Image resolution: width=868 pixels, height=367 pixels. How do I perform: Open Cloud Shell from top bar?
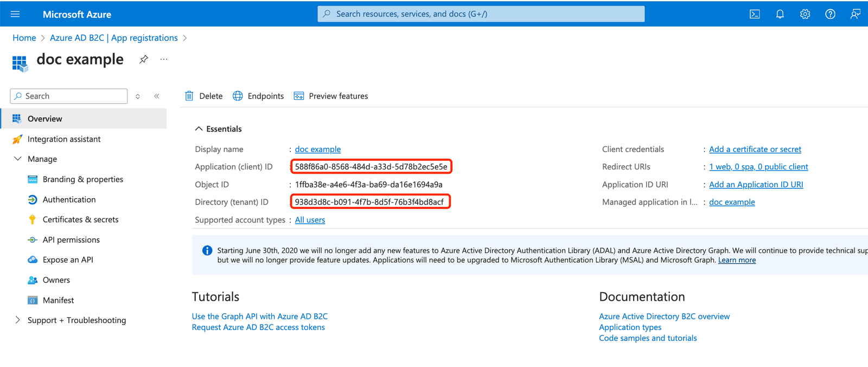point(755,14)
